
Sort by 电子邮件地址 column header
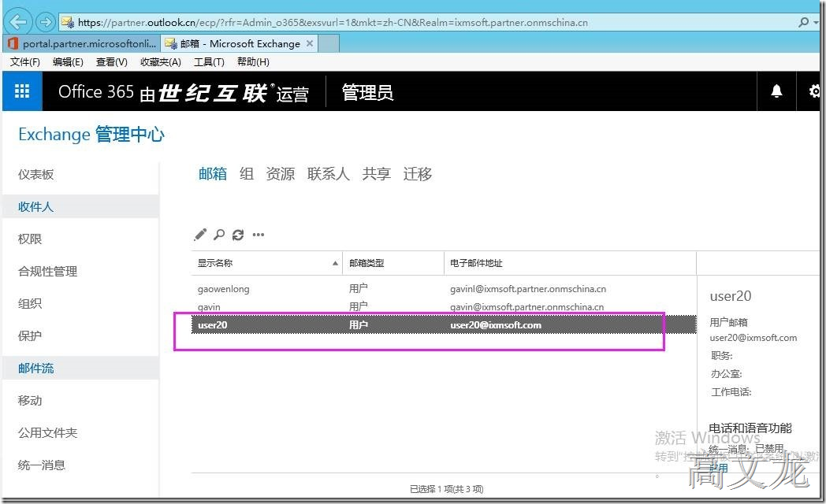pyautogui.click(x=571, y=263)
